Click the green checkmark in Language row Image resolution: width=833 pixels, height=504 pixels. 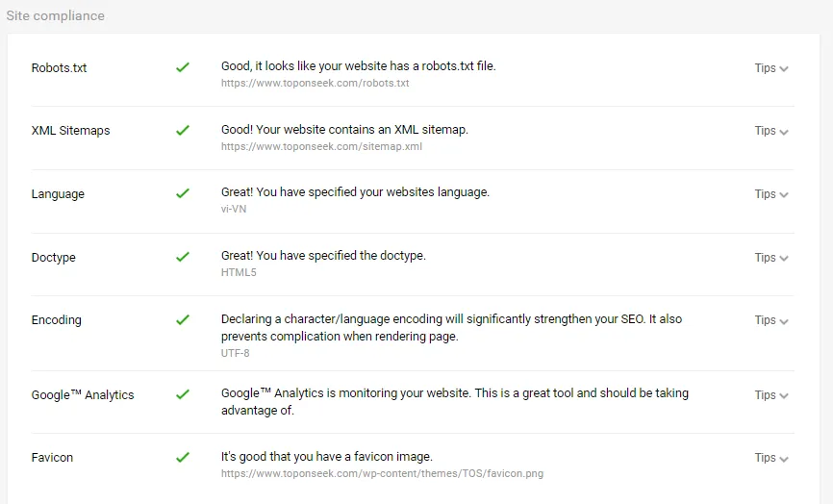click(x=183, y=193)
